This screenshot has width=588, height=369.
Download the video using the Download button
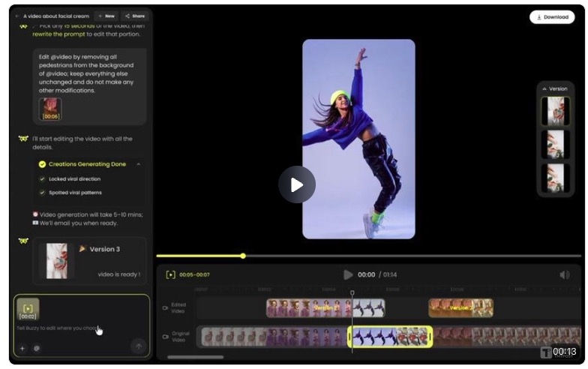(551, 17)
